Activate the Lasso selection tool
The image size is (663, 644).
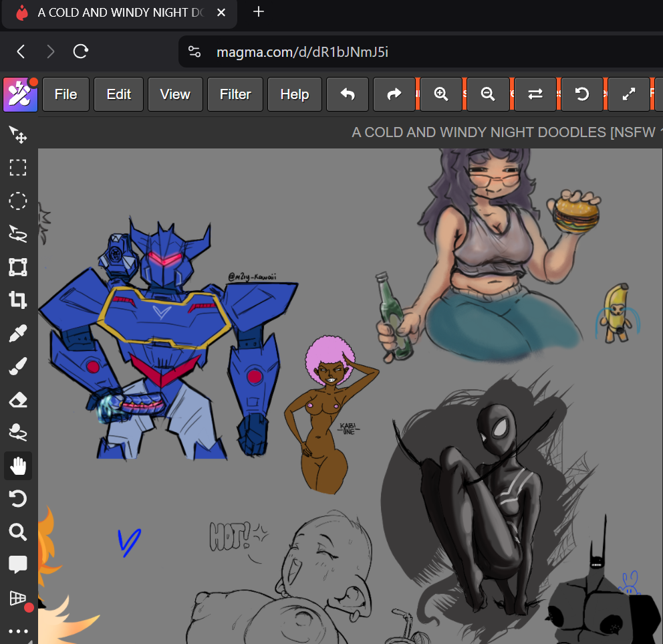tap(18, 233)
